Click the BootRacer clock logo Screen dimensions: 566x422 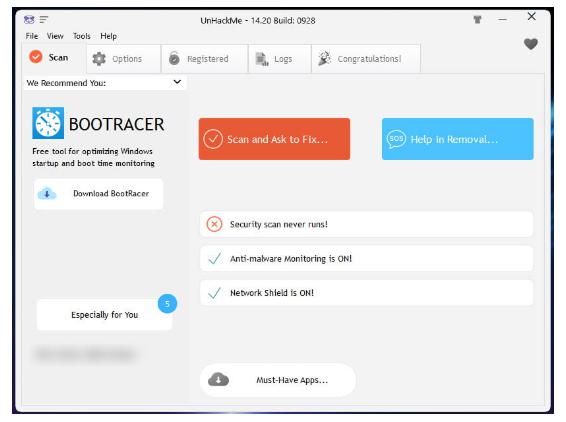click(x=48, y=123)
